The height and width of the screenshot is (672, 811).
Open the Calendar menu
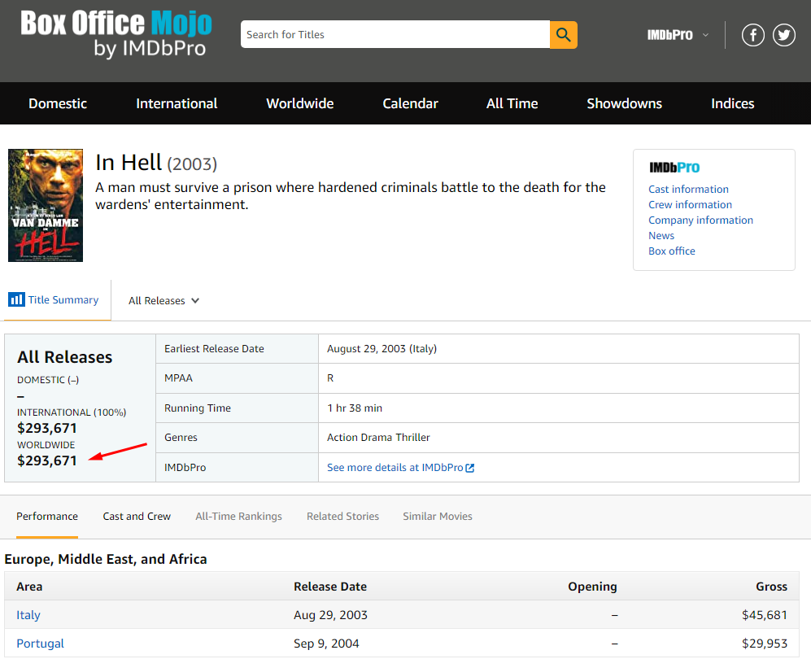pos(410,103)
